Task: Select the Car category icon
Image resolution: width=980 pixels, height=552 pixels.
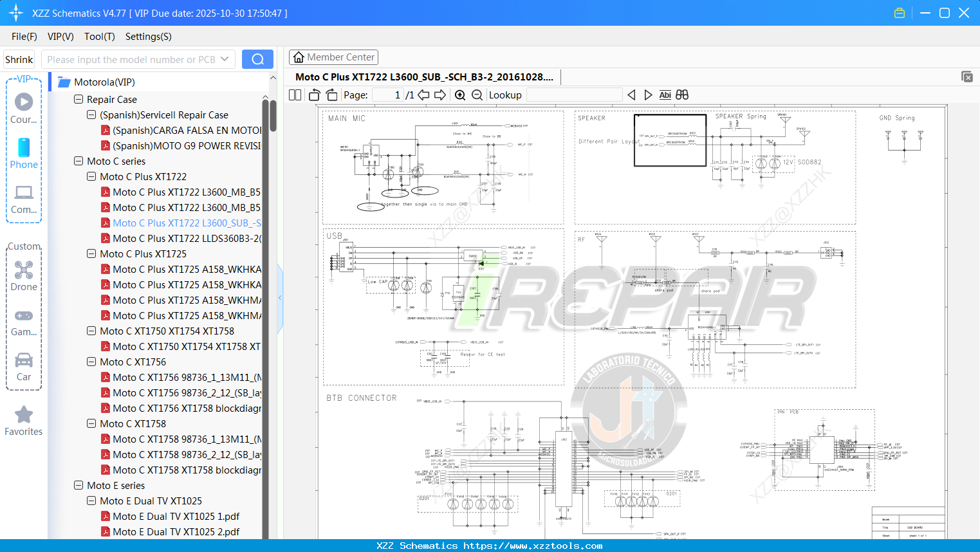Action: [24, 366]
